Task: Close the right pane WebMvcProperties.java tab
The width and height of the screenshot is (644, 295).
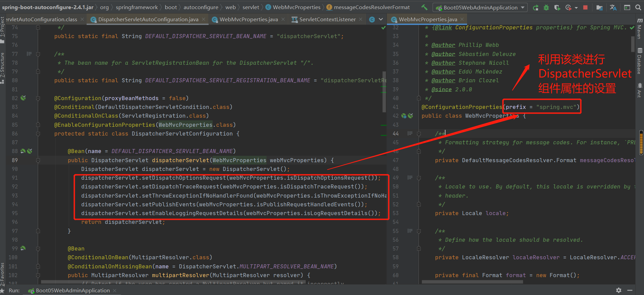Action: point(462,20)
